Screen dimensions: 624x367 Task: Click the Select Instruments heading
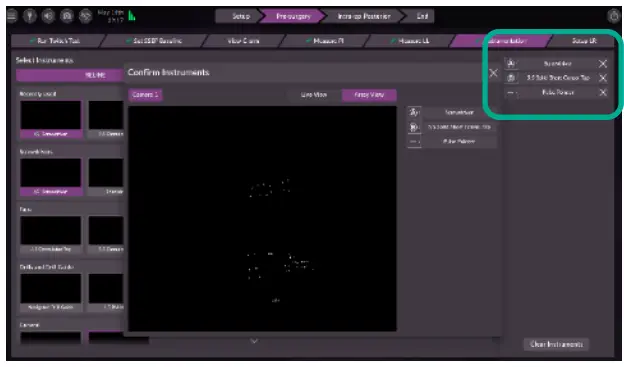(x=44, y=61)
